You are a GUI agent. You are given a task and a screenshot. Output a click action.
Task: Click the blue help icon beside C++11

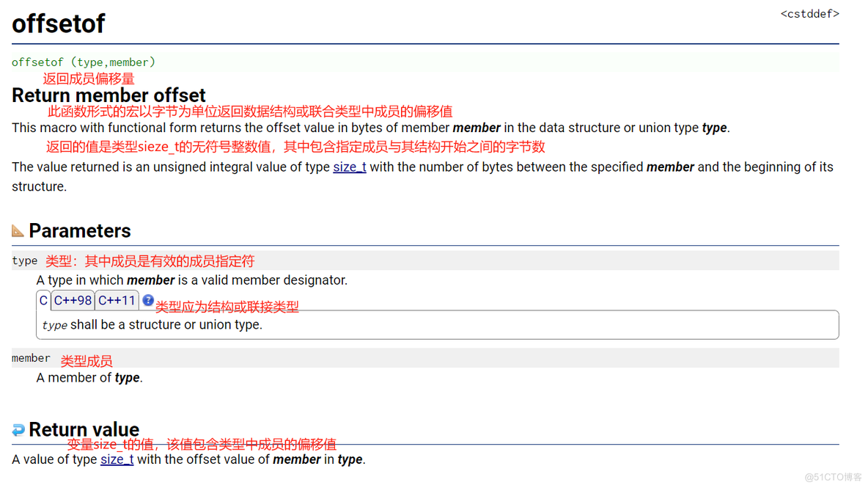click(148, 300)
